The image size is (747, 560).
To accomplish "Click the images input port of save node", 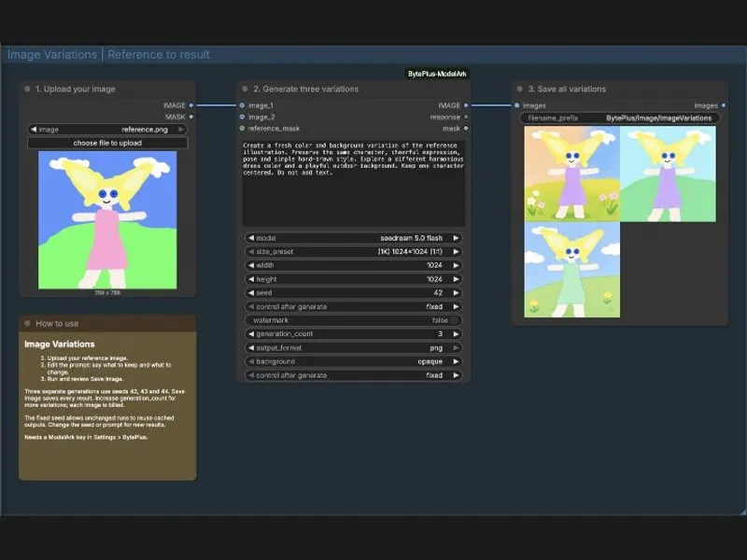I will (517, 105).
